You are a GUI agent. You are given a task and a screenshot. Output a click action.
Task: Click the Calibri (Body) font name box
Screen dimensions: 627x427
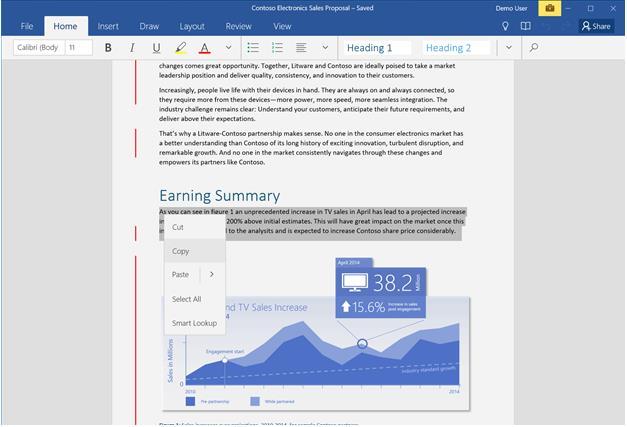point(39,48)
